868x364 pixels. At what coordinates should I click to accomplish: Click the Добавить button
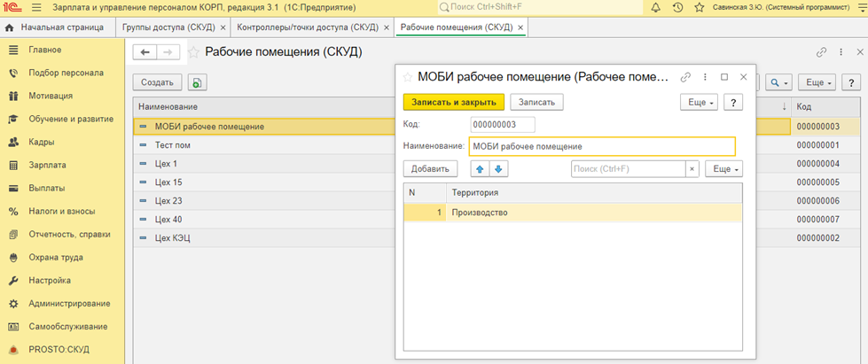[429, 168]
